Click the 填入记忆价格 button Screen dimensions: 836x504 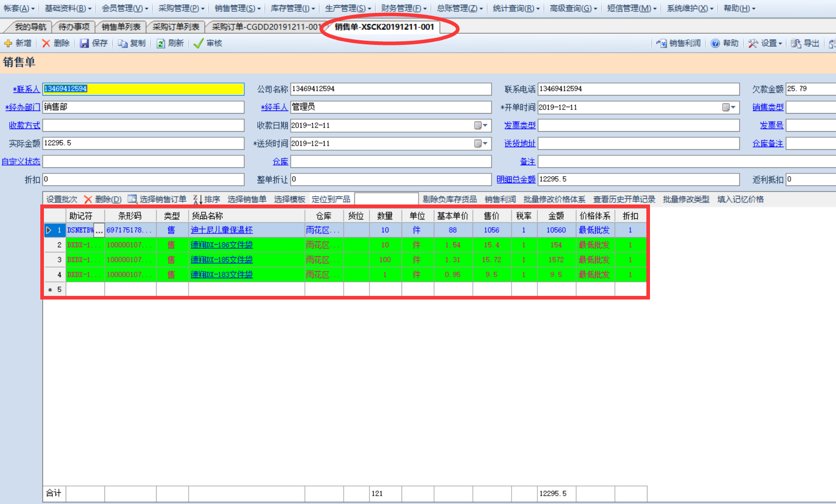[740, 199]
